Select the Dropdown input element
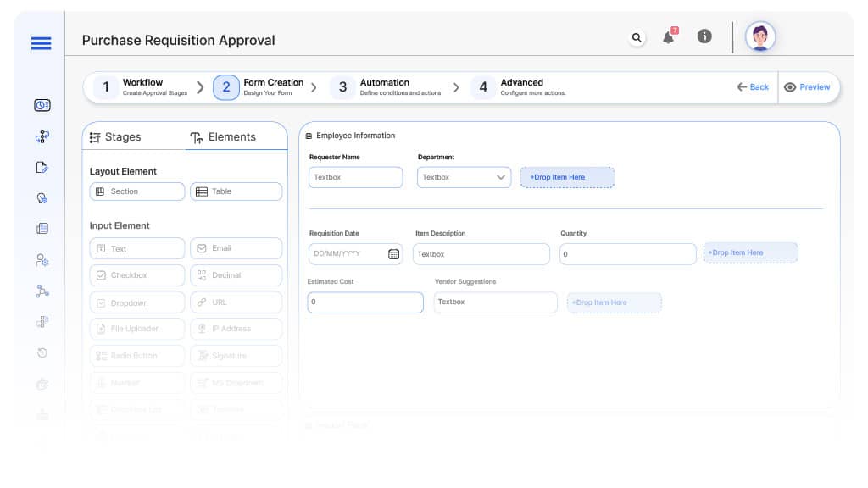This screenshot has width=868, height=488. click(136, 302)
